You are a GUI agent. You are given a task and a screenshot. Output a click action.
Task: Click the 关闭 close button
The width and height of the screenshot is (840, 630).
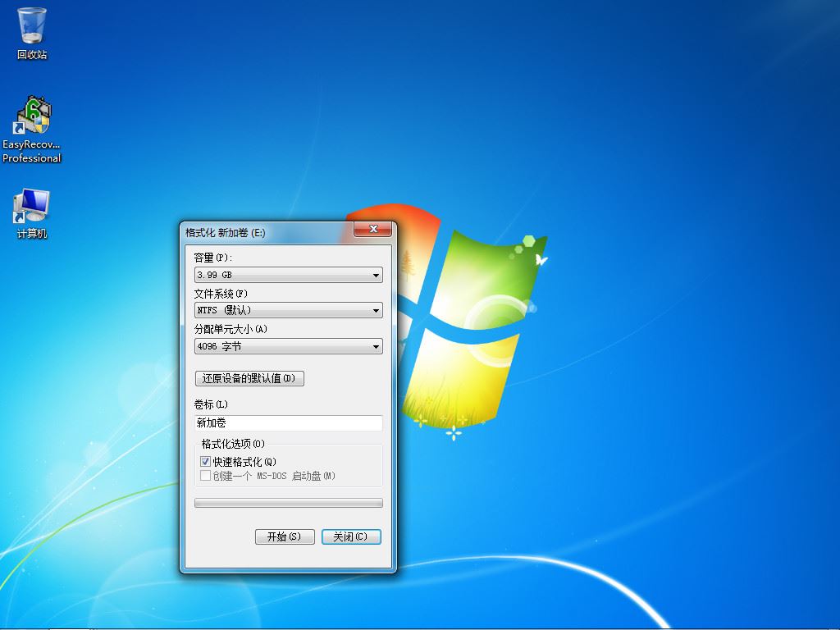(351, 536)
